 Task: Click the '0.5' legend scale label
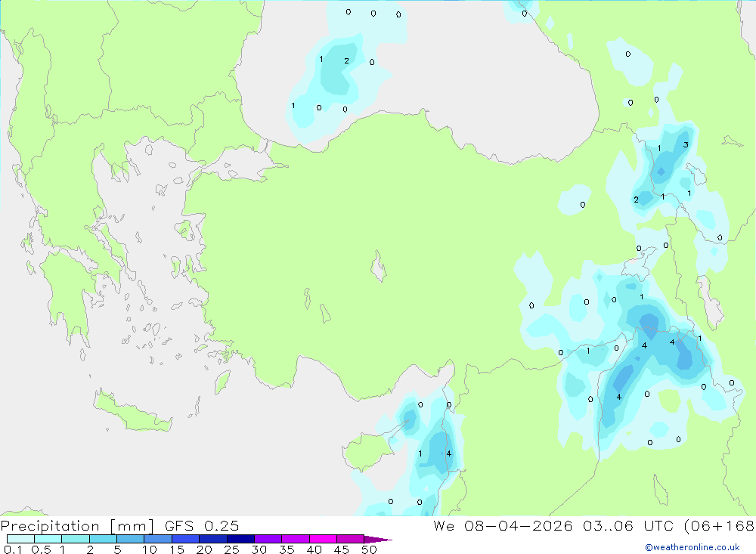[41, 549]
